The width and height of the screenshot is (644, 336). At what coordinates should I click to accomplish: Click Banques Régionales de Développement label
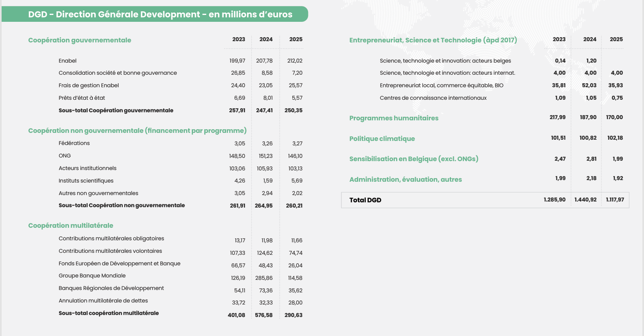(111, 288)
